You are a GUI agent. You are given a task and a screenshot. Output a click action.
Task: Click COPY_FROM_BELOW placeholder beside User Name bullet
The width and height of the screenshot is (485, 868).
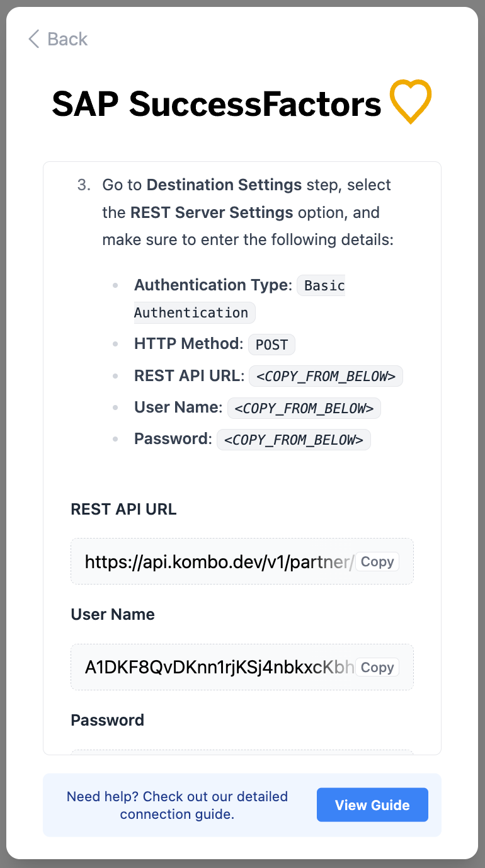(304, 408)
